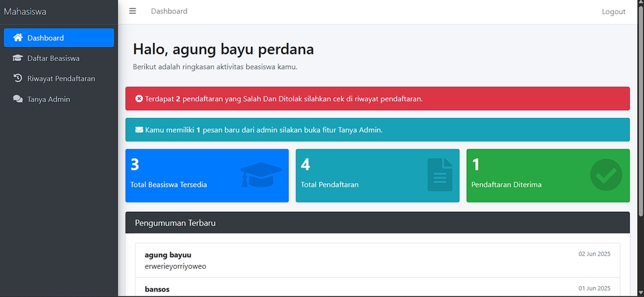
Task: Click the history icon for Riwayat Pendaftaran
Action: pos(18,78)
